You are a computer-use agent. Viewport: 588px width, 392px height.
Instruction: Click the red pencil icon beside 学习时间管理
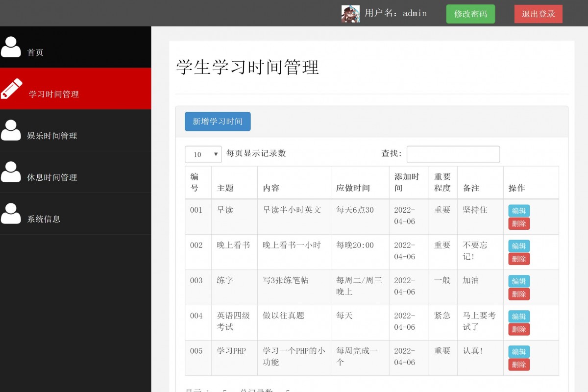point(11,88)
